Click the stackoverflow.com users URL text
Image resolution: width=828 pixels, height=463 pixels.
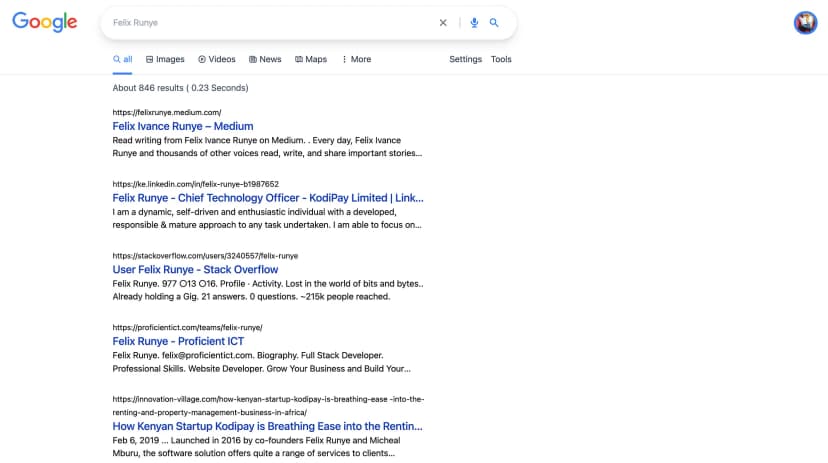pos(205,256)
